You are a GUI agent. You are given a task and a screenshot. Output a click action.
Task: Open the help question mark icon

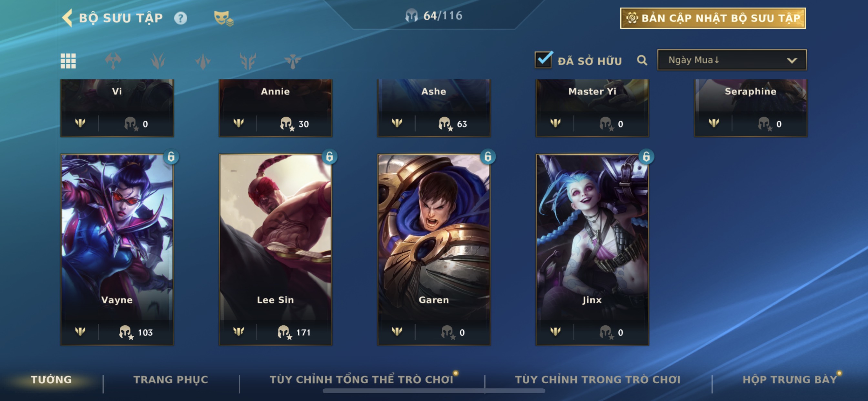point(181,18)
